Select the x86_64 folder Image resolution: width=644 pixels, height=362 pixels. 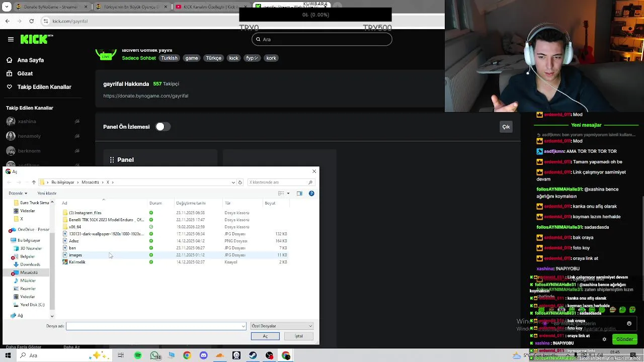click(74, 227)
